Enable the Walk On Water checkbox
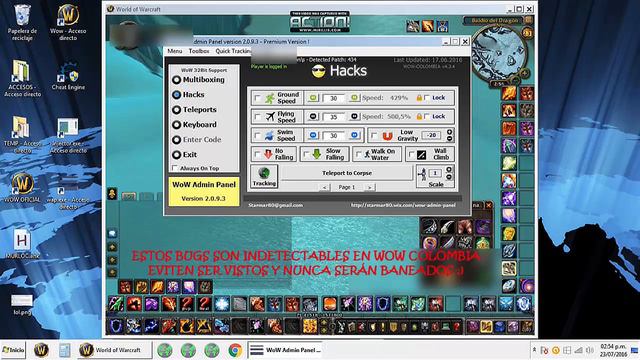 pyautogui.click(x=358, y=154)
